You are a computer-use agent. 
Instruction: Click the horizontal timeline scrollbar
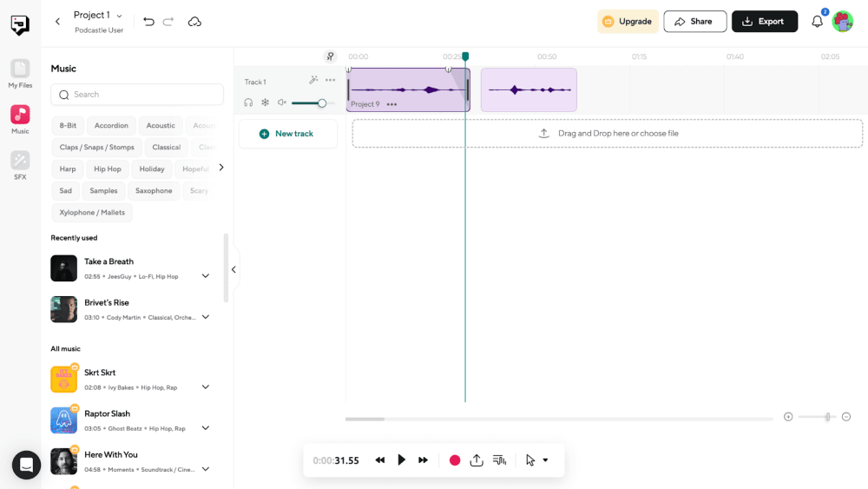point(365,420)
